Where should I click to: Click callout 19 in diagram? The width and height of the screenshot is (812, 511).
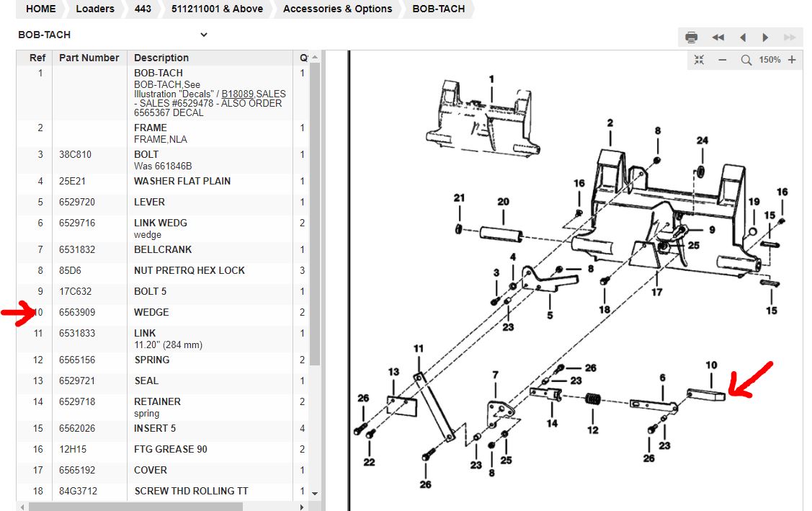(754, 202)
